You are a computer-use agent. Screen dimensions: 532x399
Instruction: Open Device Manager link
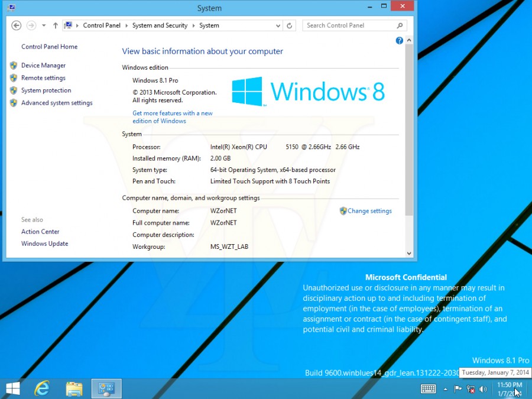coord(43,66)
